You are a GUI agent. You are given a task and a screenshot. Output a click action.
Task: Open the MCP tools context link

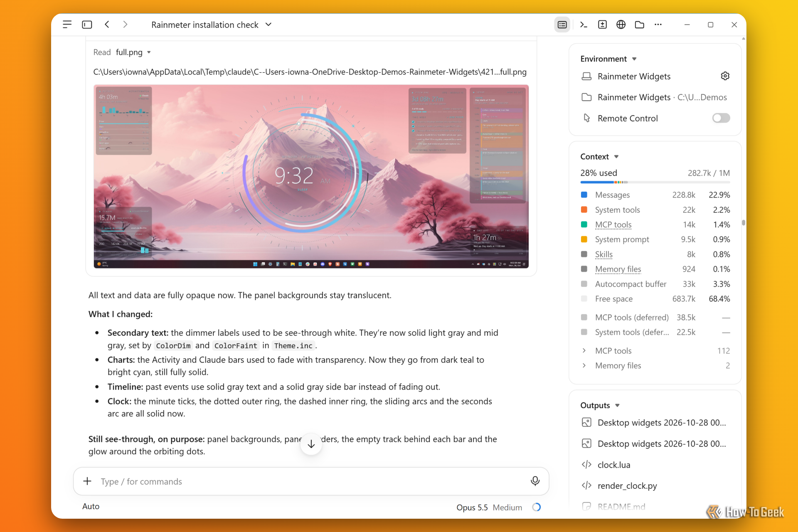pyautogui.click(x=613, y=225)
